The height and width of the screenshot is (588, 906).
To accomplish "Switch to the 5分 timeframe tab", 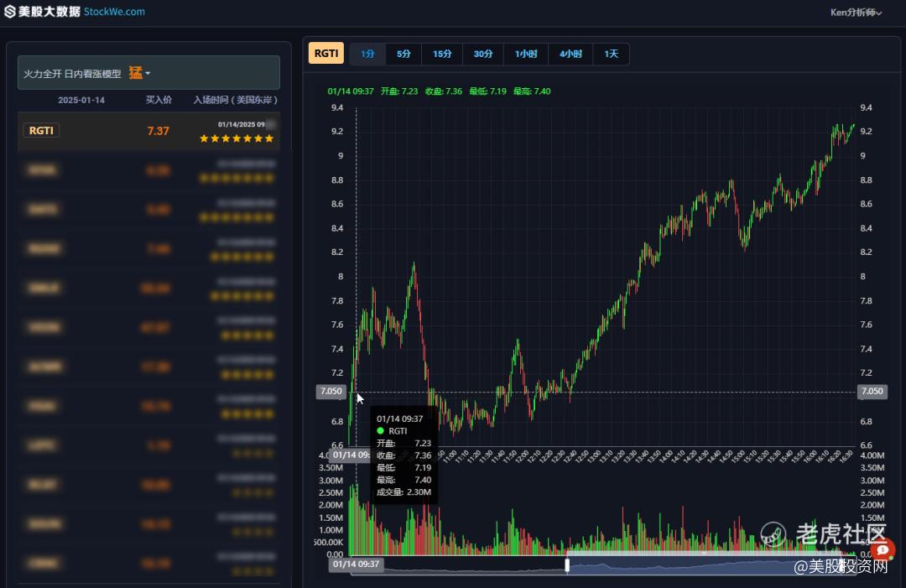I will [404, 54].
